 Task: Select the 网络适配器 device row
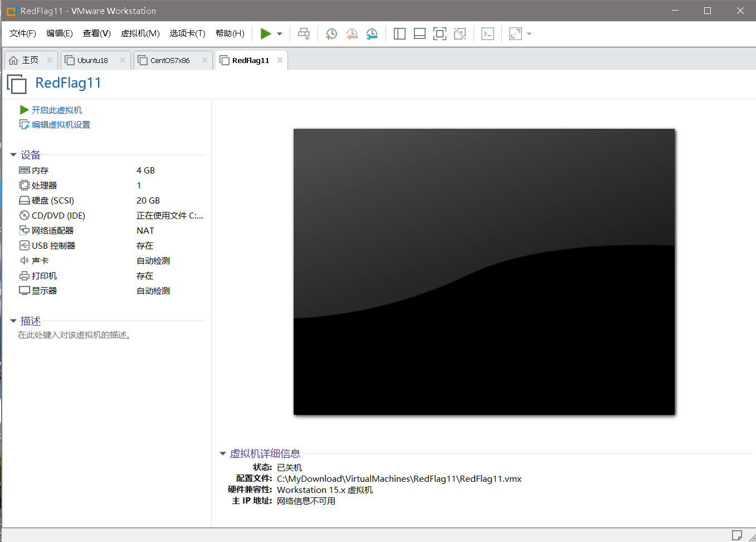coord(111,231)
